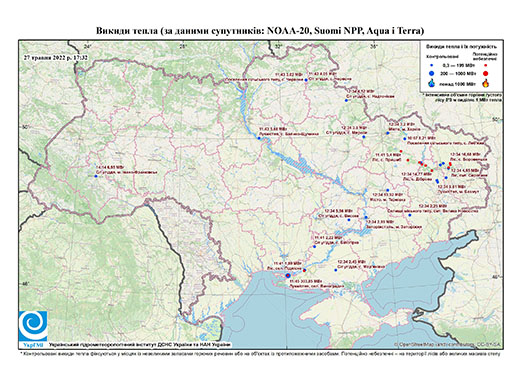
Task: Click the map title mentioning NOAA-20, Suomi NPP
Action: (260, 31)
